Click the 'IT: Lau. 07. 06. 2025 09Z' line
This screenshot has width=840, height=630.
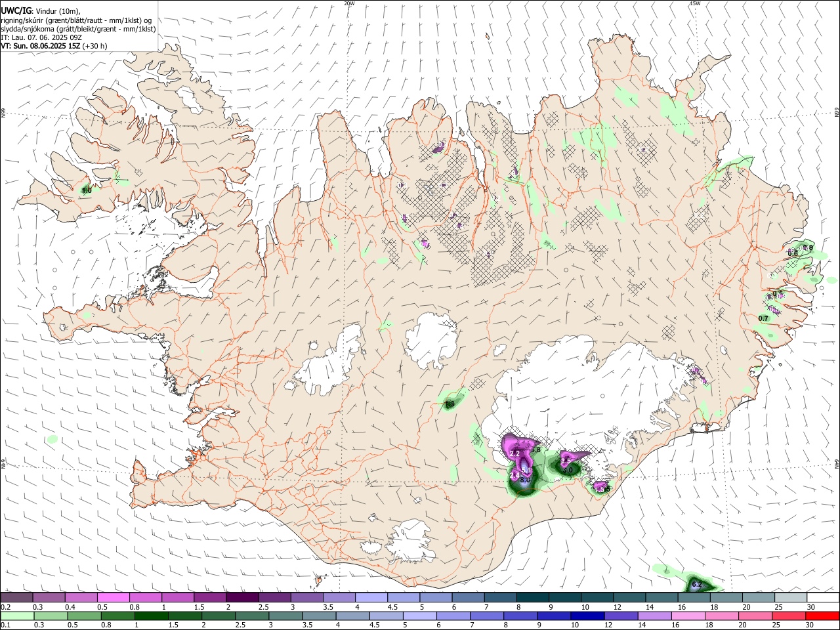[x=41, y=37]
